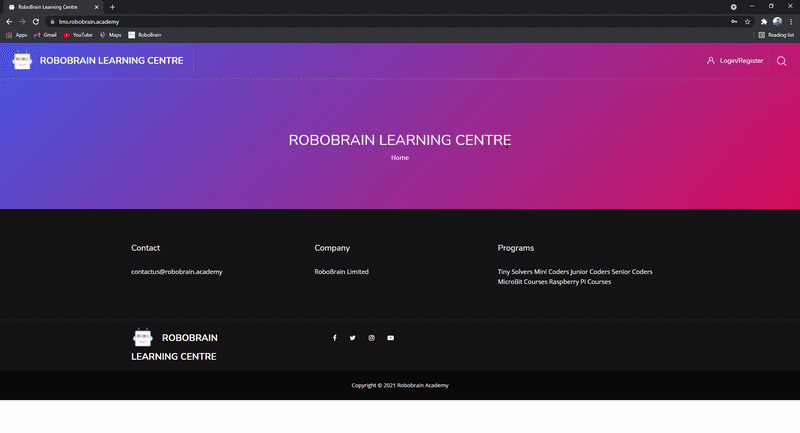Image resolution: width=800 pixels, height=433 pixels.
Task: Click the address bar URL lms.robobrain.academy
Action: pyautogui.click(x=89, y=22)
